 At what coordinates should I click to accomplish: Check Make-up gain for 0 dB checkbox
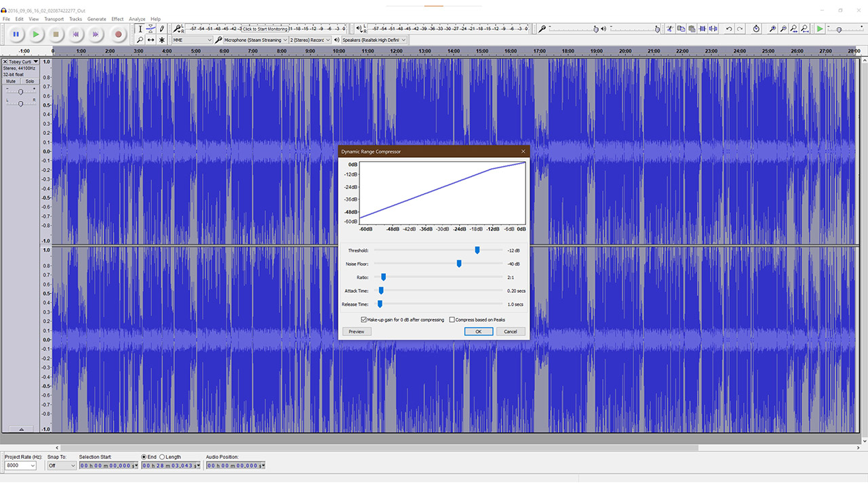click(364, 320)
